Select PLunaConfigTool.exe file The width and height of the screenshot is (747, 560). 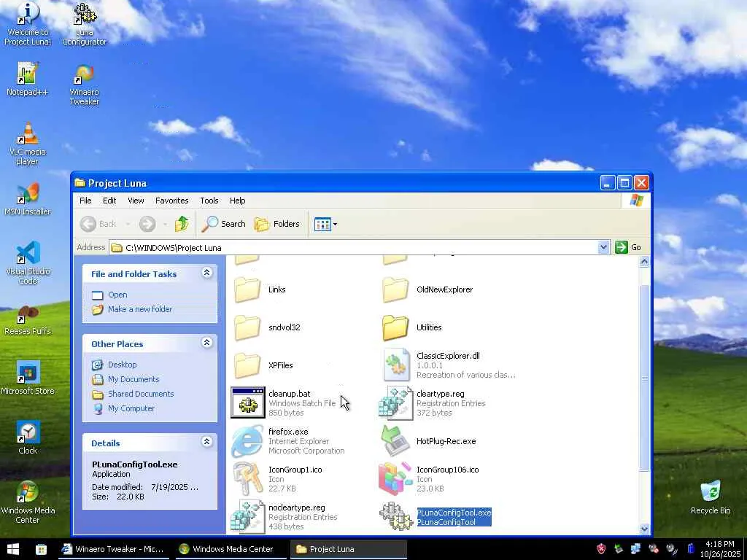435,517
